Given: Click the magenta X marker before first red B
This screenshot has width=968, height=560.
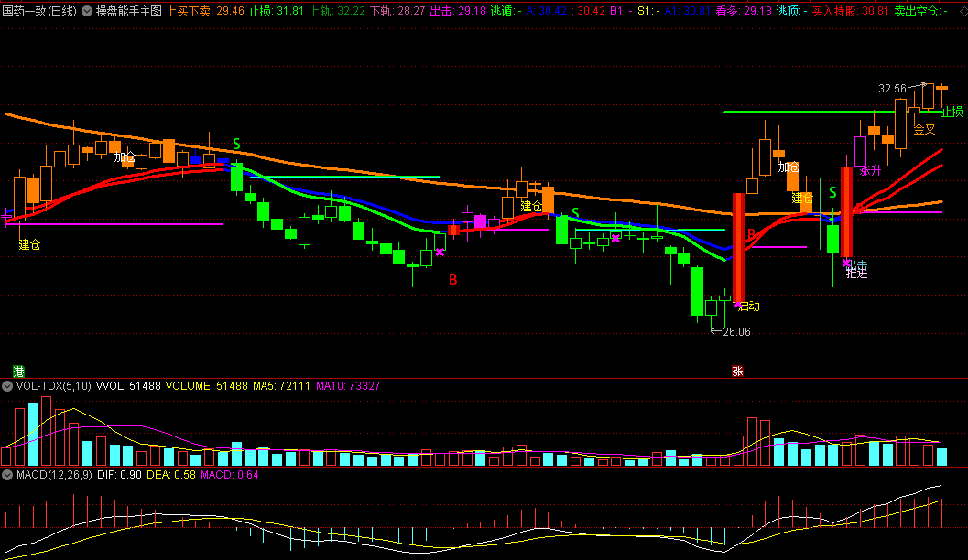Looking at the screenshot, I should pos(440,253).
